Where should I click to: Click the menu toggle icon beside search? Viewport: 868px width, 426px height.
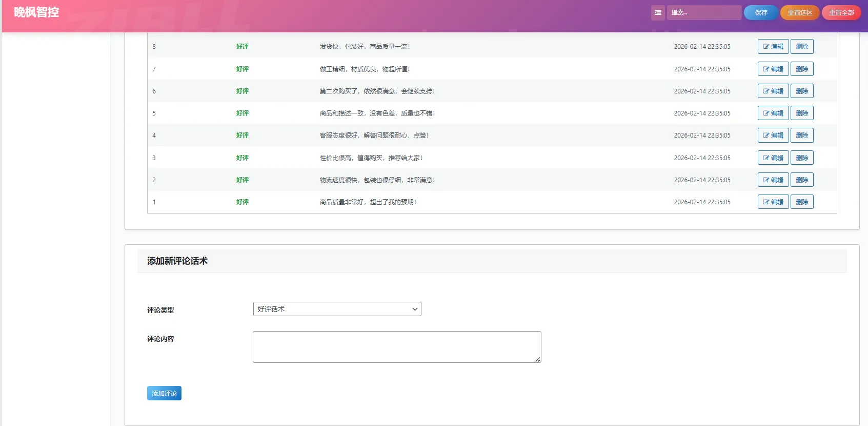[x=658, y=13]
